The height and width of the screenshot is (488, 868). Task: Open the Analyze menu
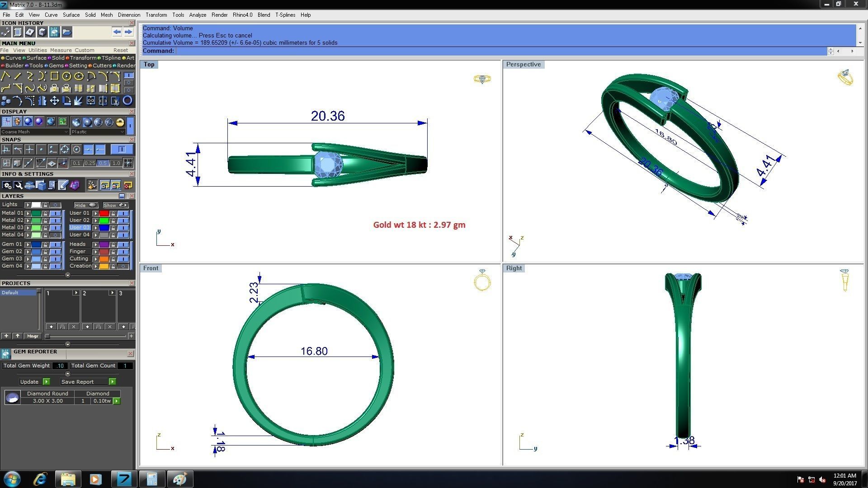tap(198, 15)
